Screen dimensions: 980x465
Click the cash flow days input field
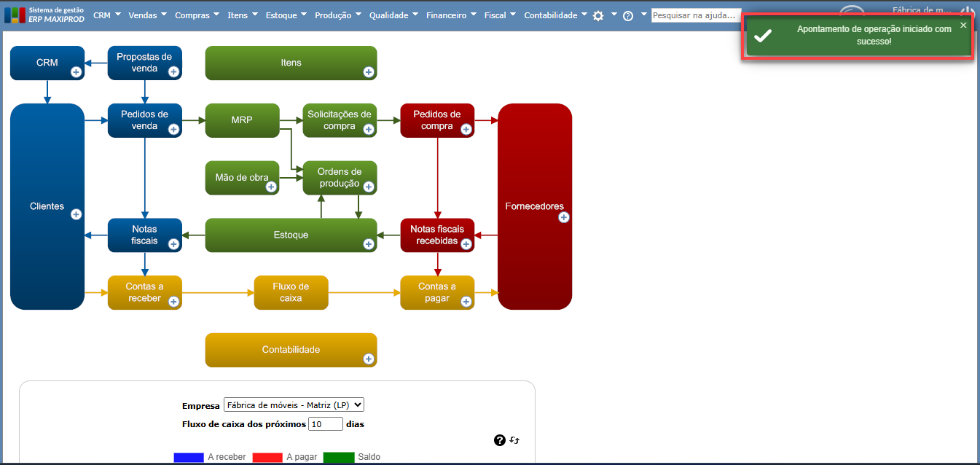click(x=326, y=423)
